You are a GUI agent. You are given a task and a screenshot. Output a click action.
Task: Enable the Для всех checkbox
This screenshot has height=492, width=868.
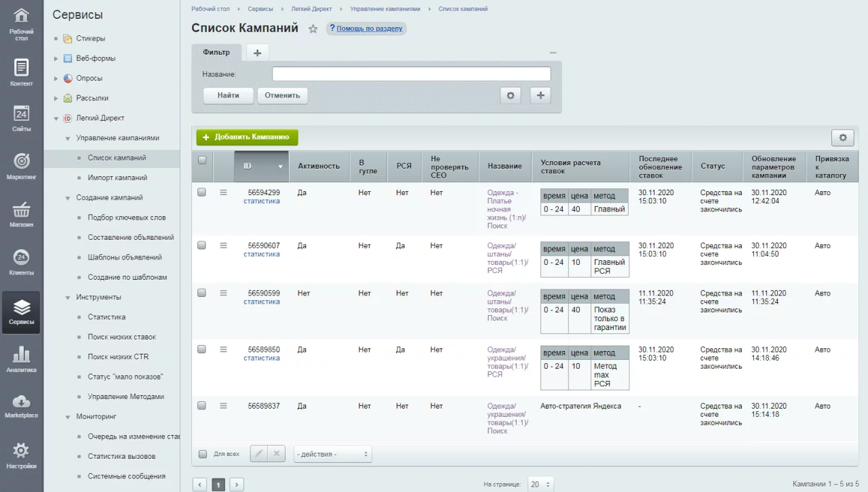click(203, 454)
